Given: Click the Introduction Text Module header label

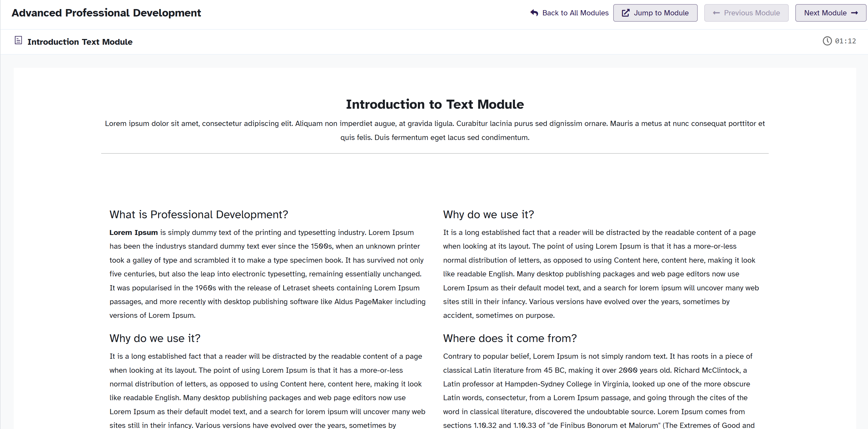Looking at the screenshot, I should (x=80, y=42).
